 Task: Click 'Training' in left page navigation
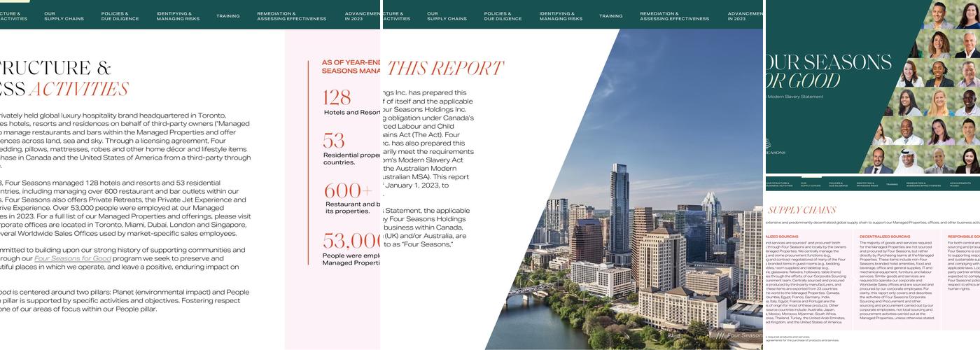[227, 15]
